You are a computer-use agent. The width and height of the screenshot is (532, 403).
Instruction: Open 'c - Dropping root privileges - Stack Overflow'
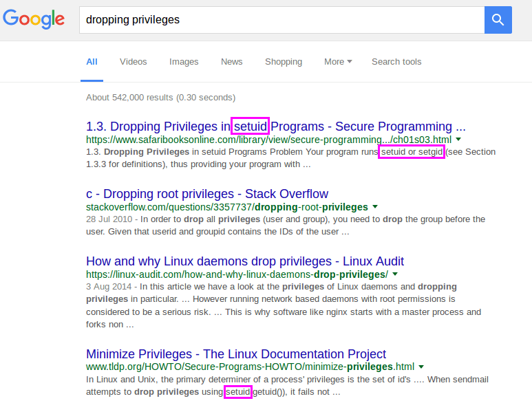207,194
